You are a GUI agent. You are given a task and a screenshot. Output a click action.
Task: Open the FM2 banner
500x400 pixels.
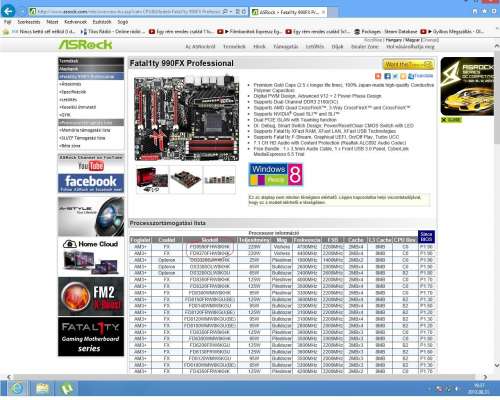click(91, 296)
